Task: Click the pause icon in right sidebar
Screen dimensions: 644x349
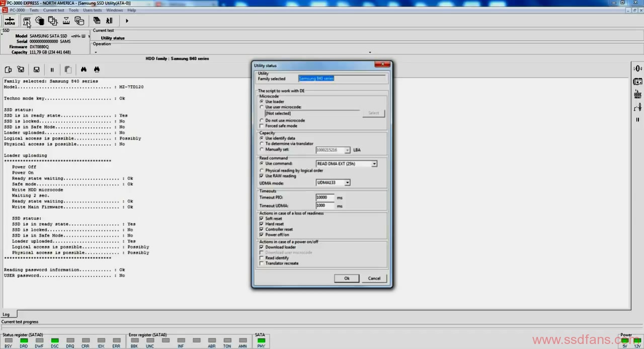Action: pyautogui.click(x=638, y=120)
